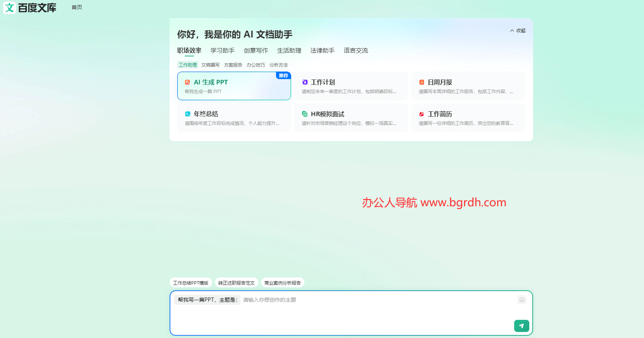Click the 推荐 badge on the PPT card

284,76
